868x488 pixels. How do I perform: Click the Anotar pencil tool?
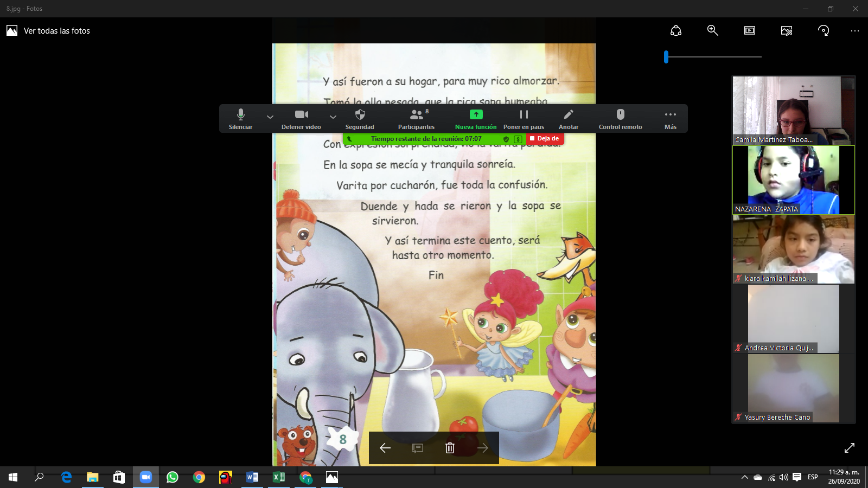[568, 119]
